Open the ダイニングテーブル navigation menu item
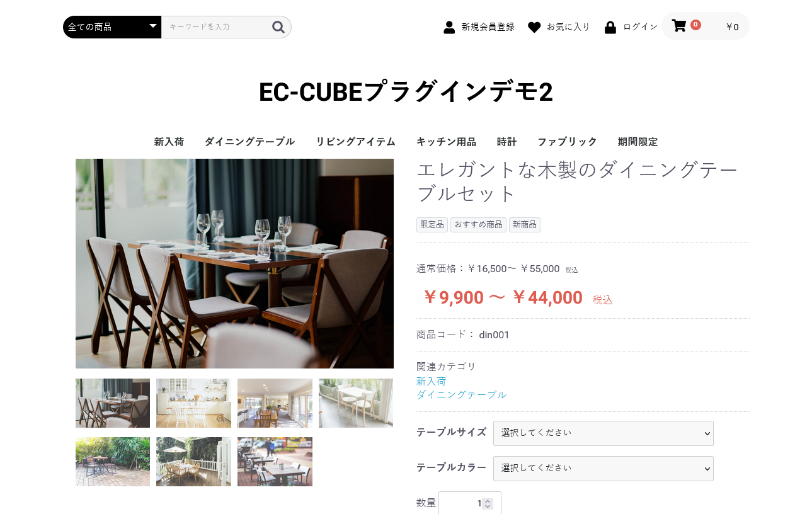Image resolution: width=812 pixels, height=514 pixels. tap(249, 142)
